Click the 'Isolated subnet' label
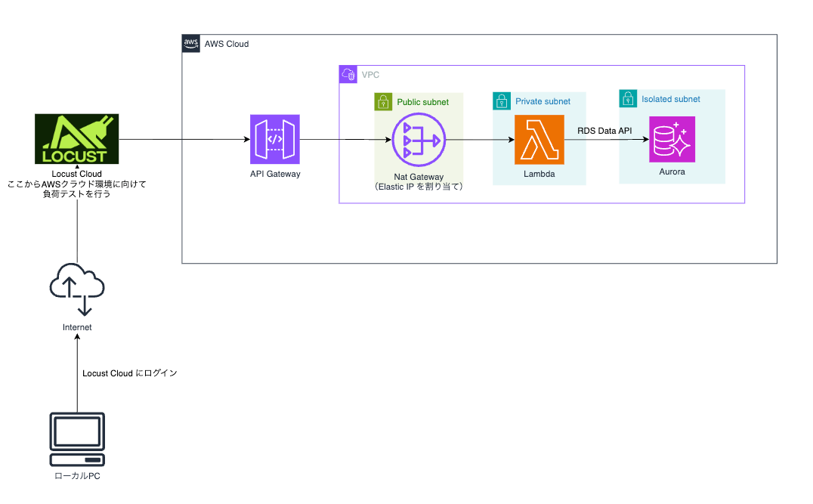 [671, 99]
